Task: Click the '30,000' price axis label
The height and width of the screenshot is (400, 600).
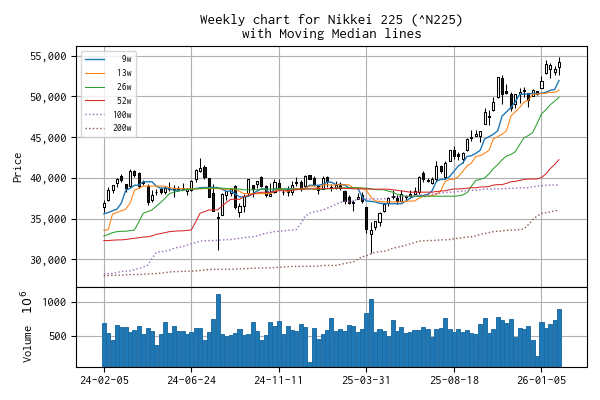Action: click(x=48, y=260)
